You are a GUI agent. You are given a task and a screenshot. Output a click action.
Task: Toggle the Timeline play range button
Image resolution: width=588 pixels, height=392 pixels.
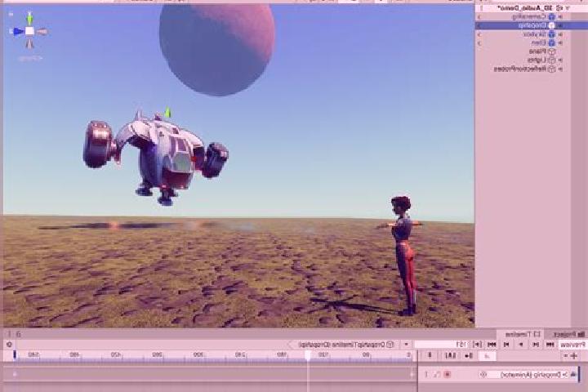pyautogui.click(x=477, y=345)
